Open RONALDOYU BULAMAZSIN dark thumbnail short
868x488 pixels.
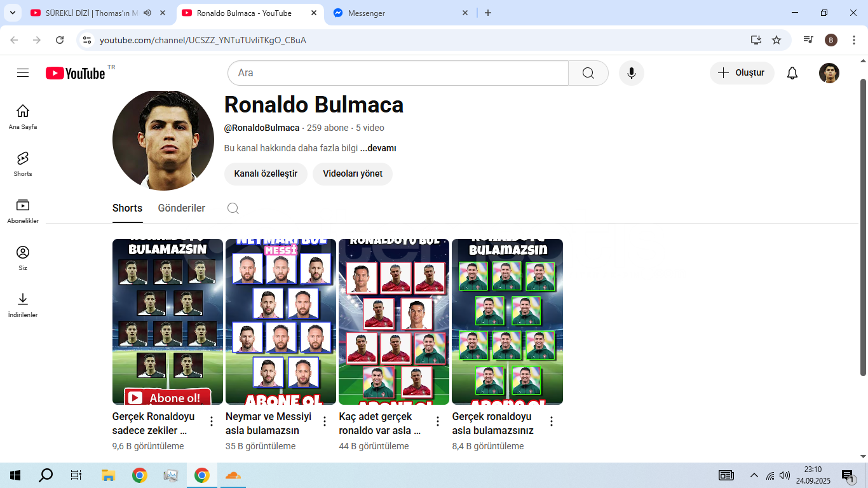coord(168,322)
